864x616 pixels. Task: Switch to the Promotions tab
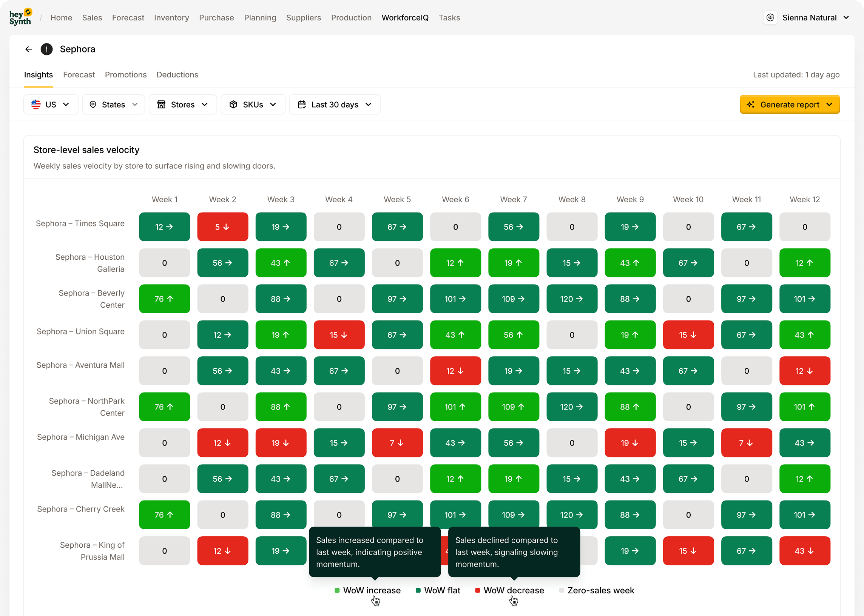point(126,75)
